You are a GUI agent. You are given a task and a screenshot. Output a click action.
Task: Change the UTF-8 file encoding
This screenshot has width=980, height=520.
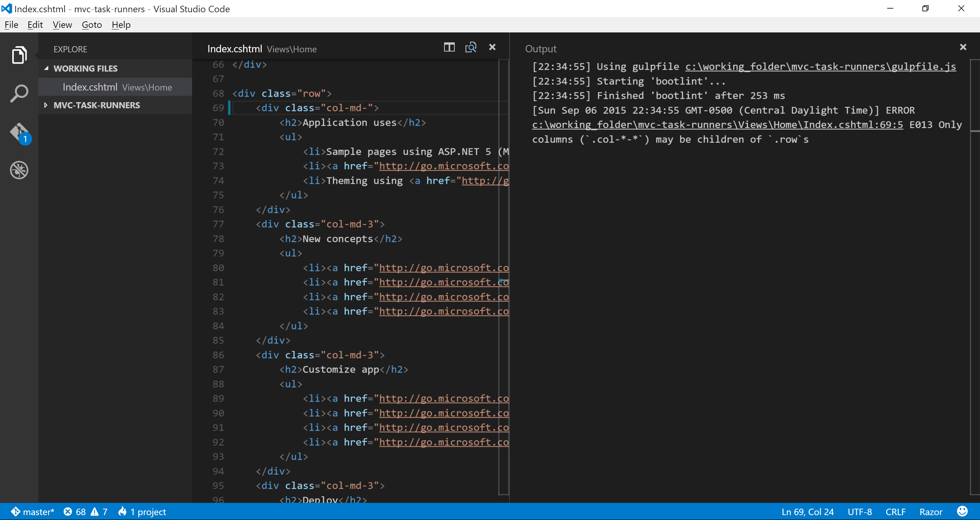point(859,512)
